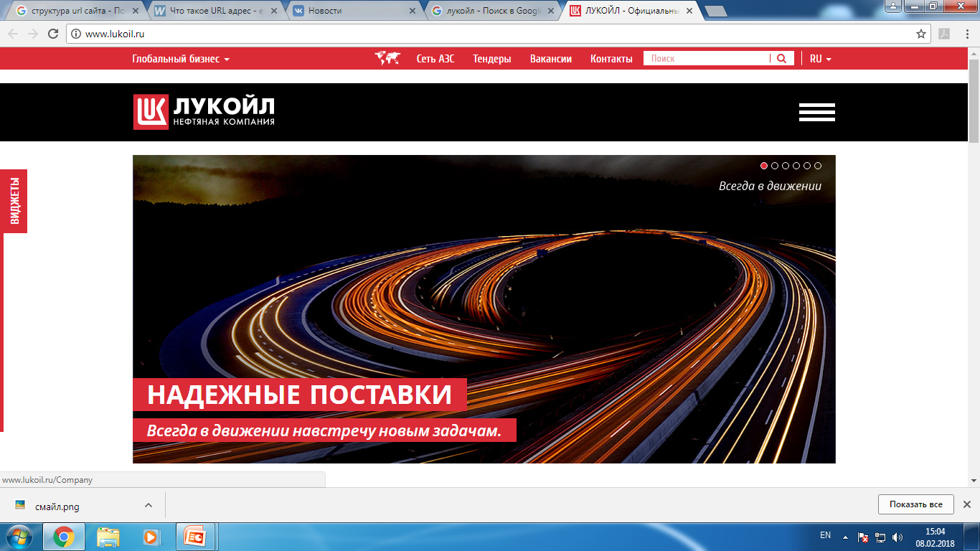This screenshot has width=980, height=551.
Task: Open the смайл.png downloaded file
Action: coord(57,507)
